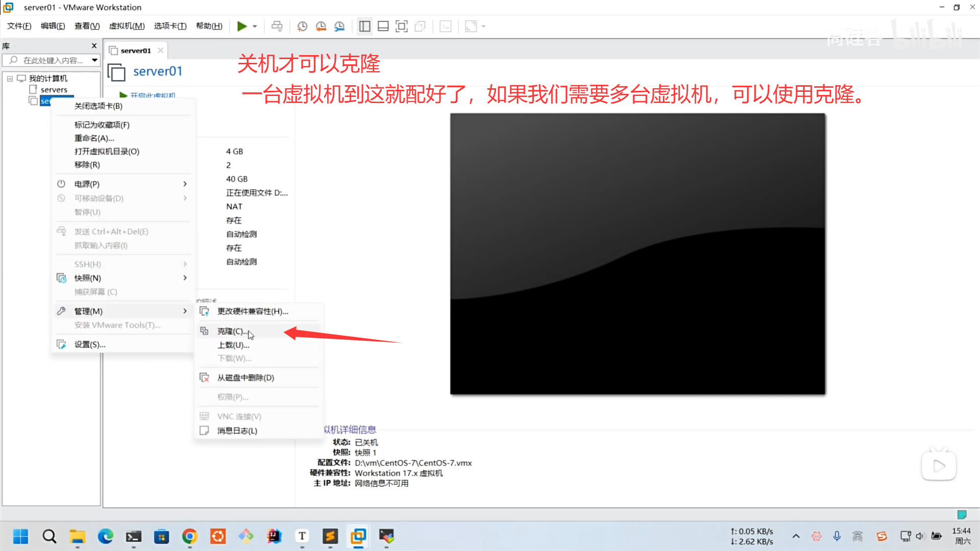
Task: Collapse the 我的计算机 tree node
Action: click(10, 79)
